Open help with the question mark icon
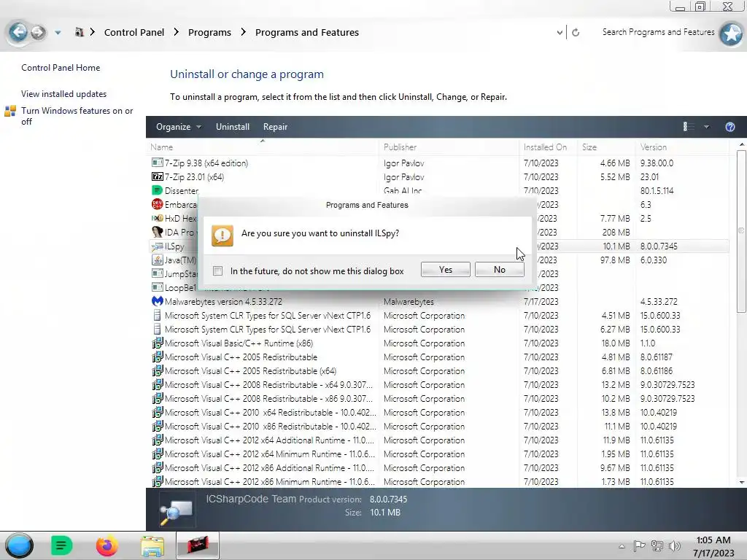Screen dimensions: 747x560 [729, 127]
